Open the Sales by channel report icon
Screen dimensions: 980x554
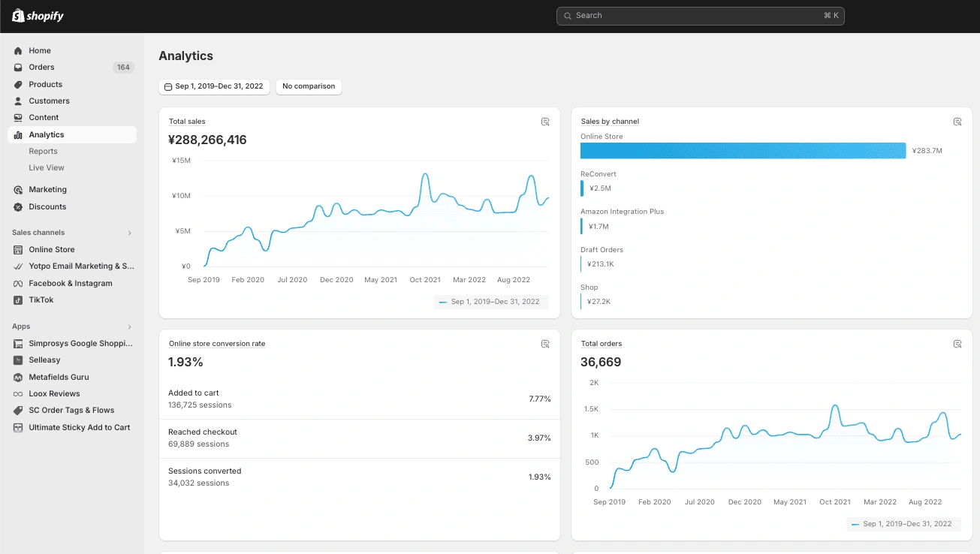pyautogui.click(x=957, y=122)
